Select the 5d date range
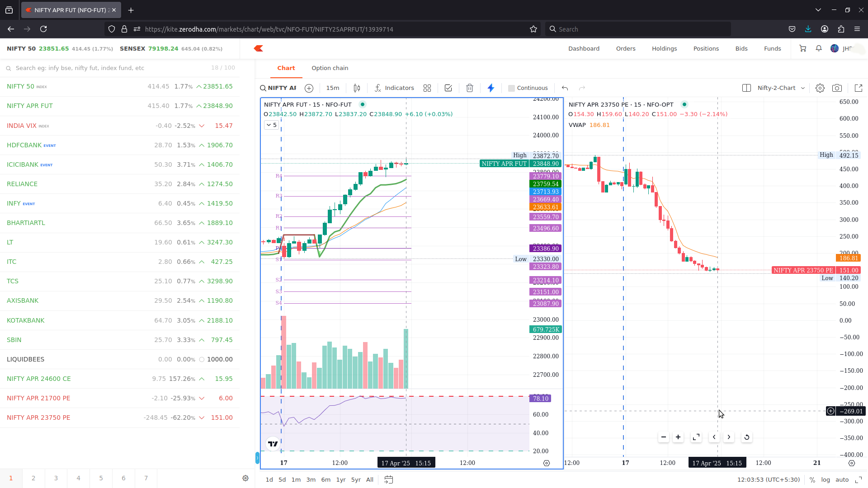The image size is (868, 488). point(282,480)
